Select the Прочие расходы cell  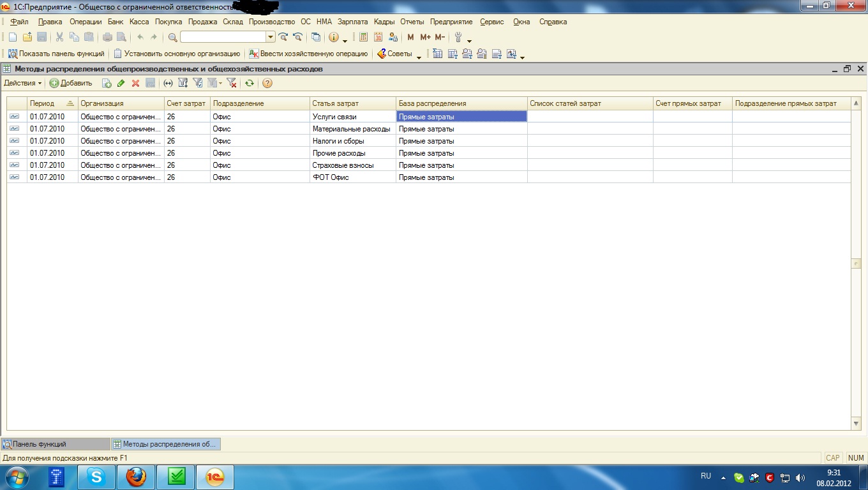tap(353, 153)
